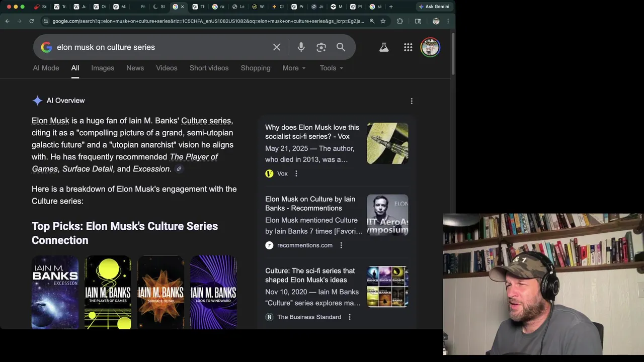Open the Google apps grid

408,47
